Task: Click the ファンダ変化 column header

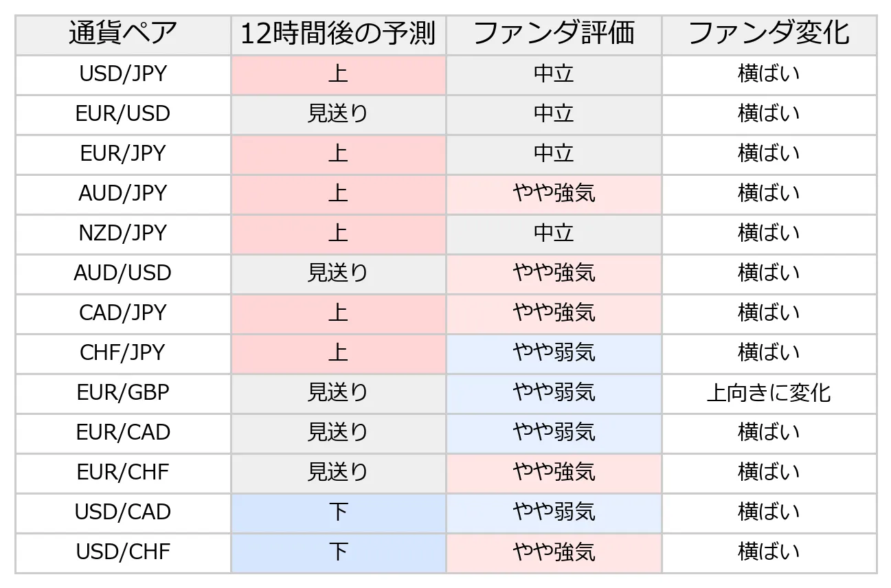Action: point(769,34)
